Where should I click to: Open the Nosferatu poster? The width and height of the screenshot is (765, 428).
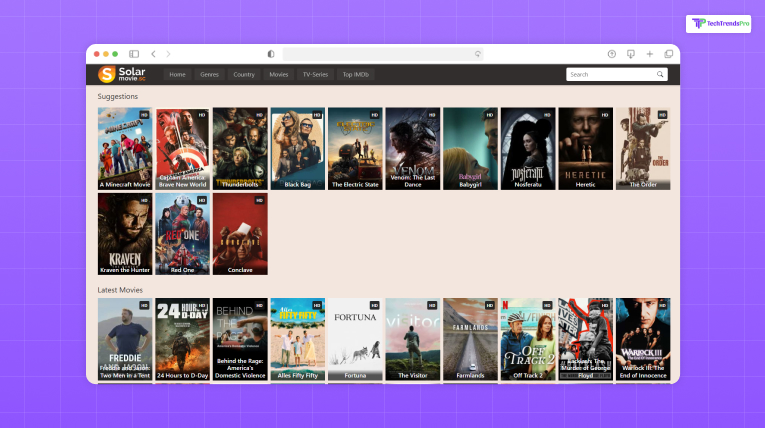pos(528,148)
